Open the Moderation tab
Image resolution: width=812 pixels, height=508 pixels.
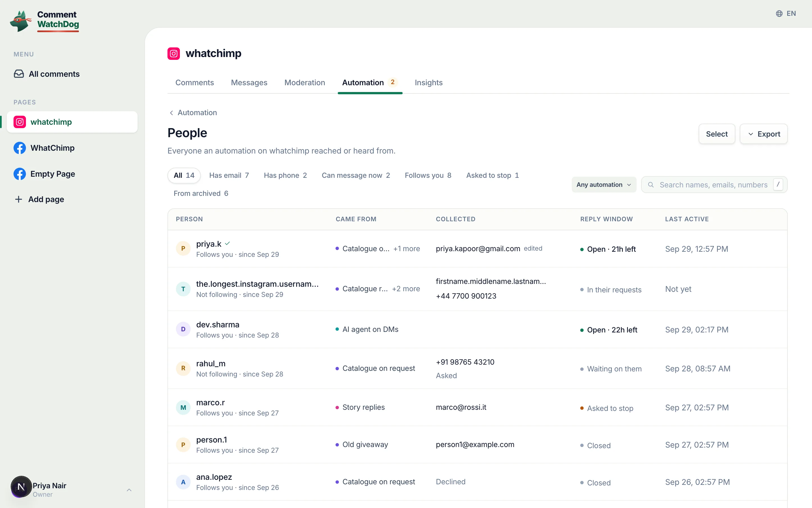(x=305, y=83)
